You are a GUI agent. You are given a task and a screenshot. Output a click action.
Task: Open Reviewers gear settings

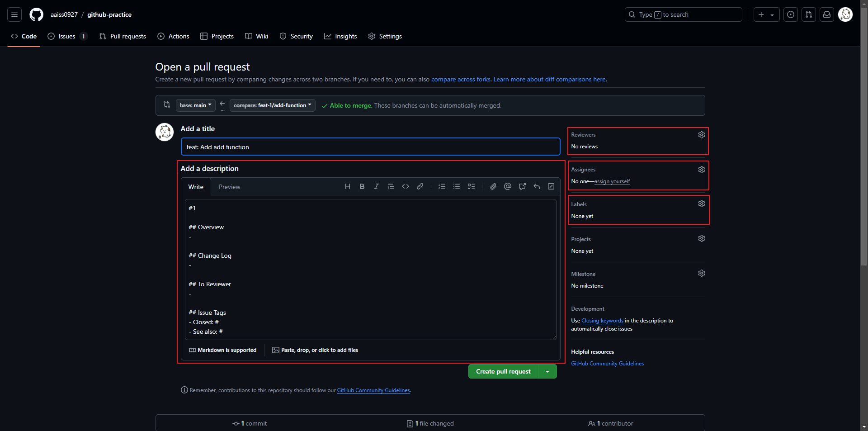click(702, 135)
